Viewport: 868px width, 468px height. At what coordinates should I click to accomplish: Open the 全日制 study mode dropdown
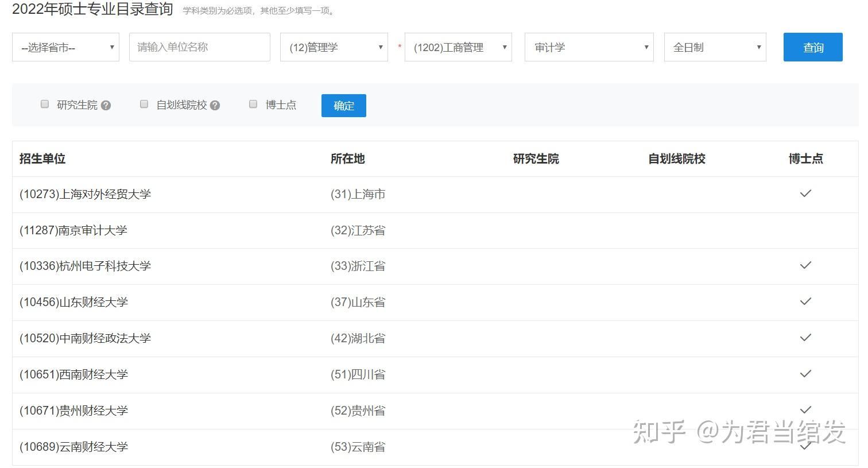(x=715, y=47)
